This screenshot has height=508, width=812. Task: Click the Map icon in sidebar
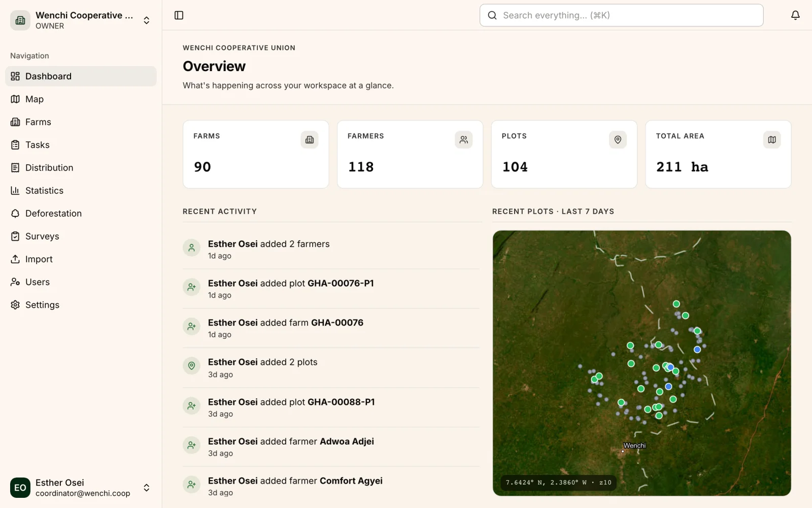pyautogui.click(x=15, y=99)
